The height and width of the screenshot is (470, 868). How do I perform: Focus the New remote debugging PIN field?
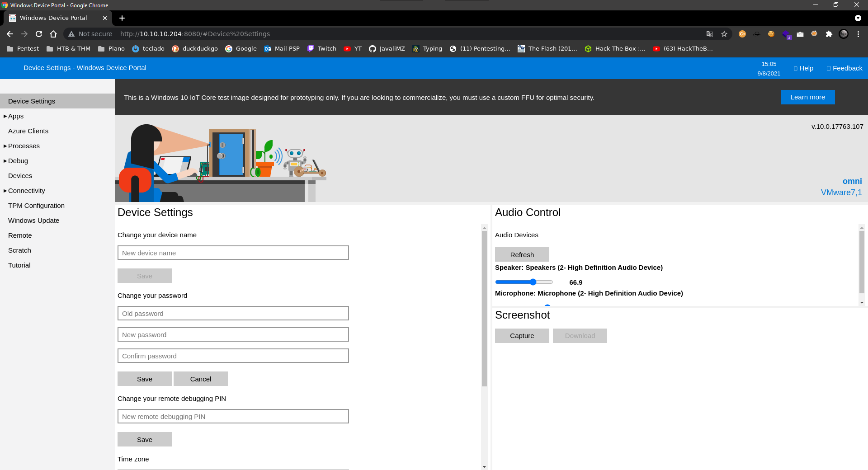[x=233, y=416]
